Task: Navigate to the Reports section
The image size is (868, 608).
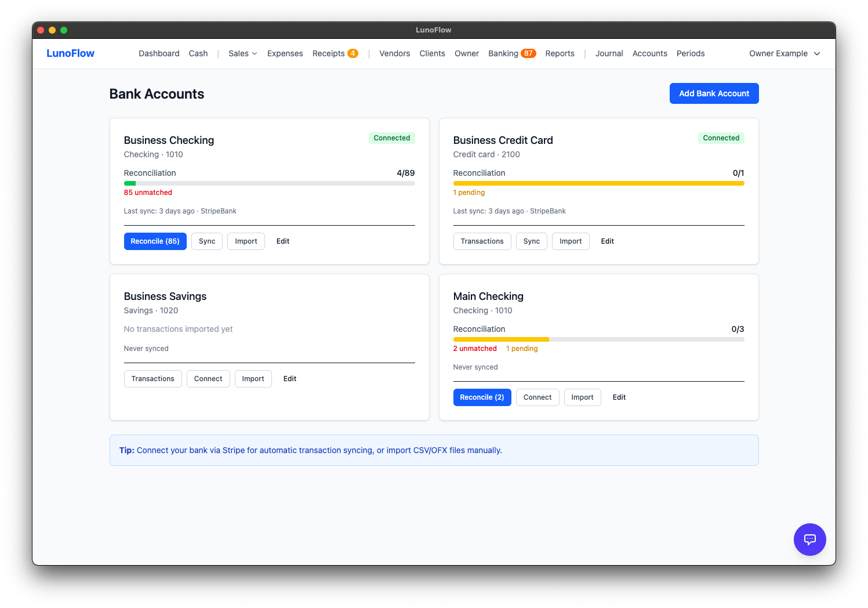Action: tap(560, 53)
